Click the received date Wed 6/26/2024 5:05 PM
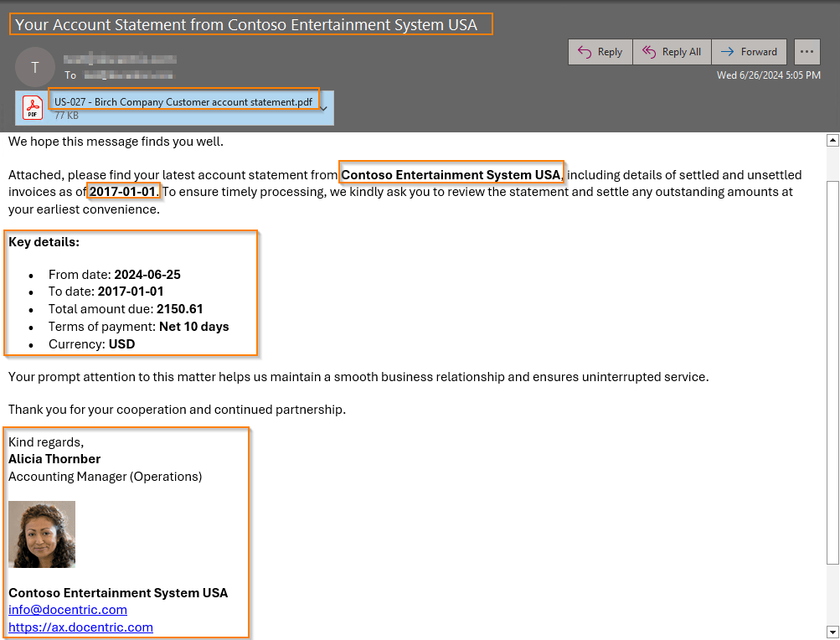 coord(769,75)
